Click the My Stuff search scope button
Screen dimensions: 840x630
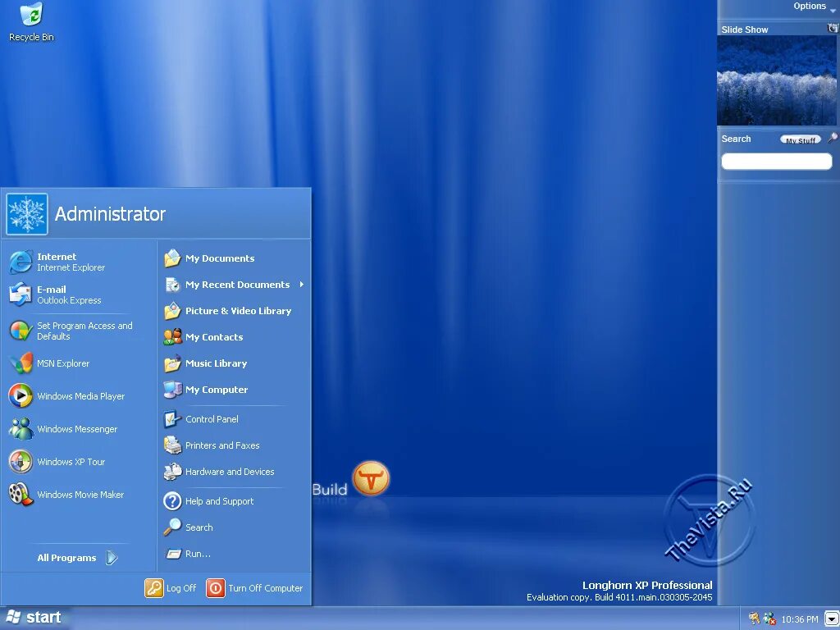pyautogui.click(x=801, y=139)
